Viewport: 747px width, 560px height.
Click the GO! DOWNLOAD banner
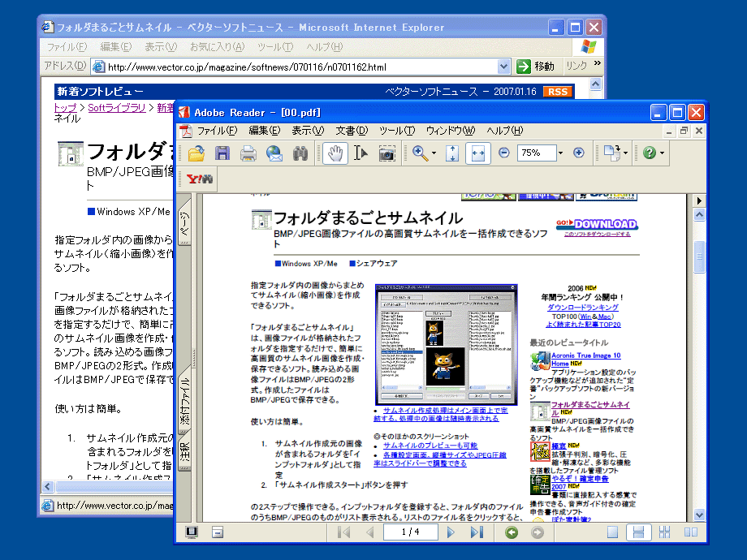point(597,224)
